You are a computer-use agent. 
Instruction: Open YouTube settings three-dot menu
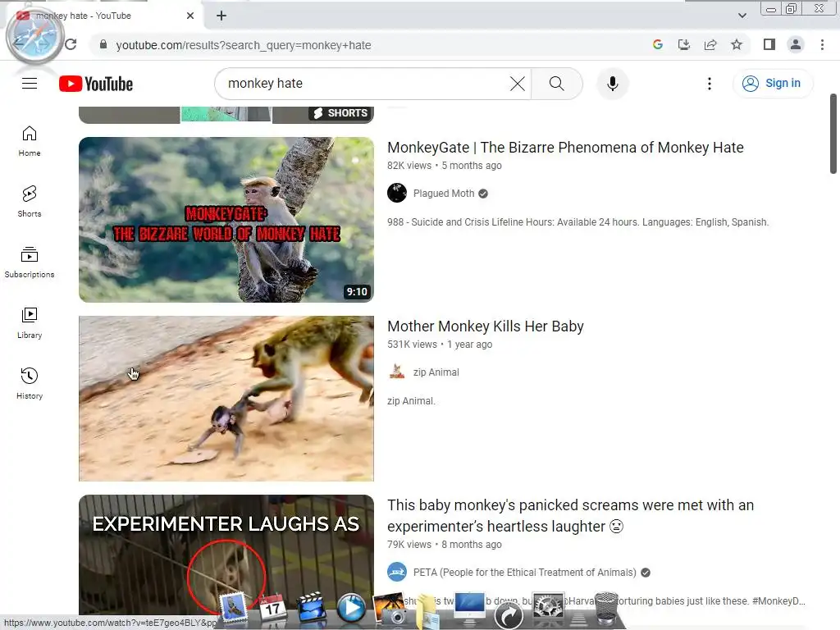(x=710, y=84)
